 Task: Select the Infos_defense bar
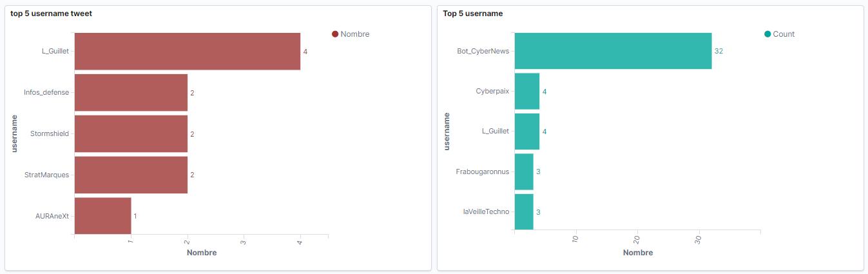point(131,92)
